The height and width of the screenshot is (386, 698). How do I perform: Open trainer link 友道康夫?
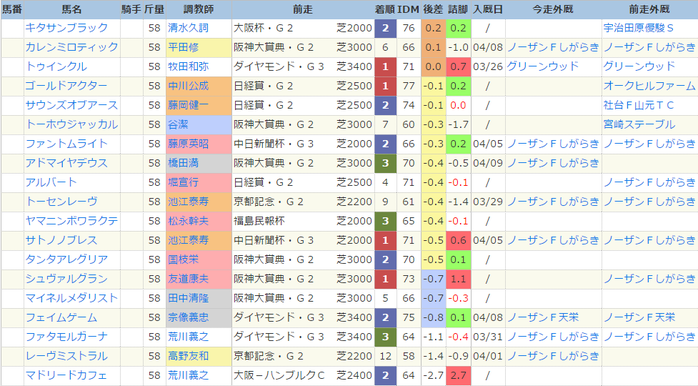(x=188, y=279)
